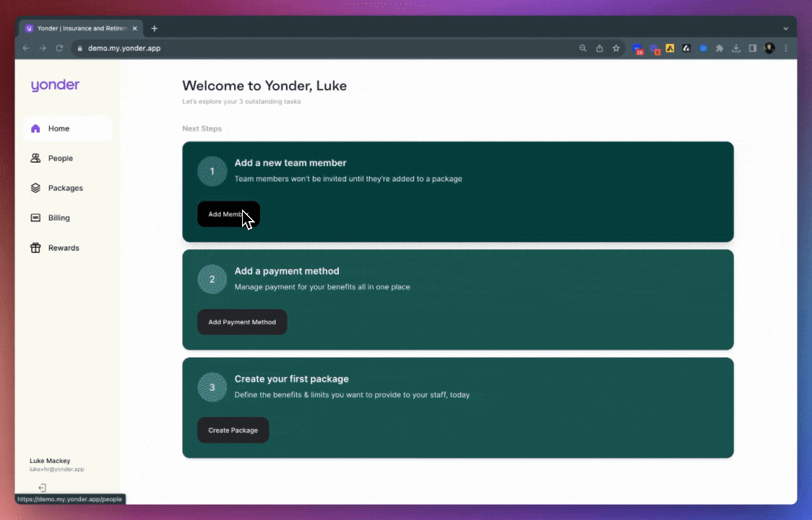Open the Chrome three-dot menu
The height and width of the screenshot is (520, 812).
click(785, 48)
